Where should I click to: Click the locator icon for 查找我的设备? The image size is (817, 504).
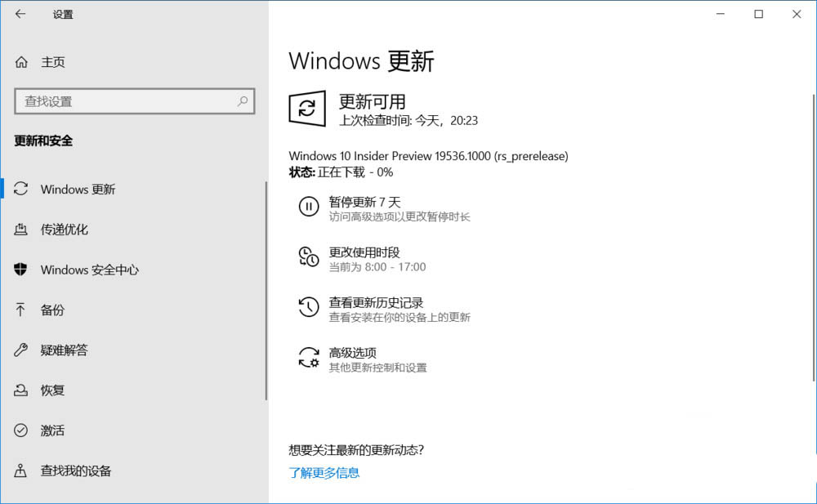(x=20, y=471)
